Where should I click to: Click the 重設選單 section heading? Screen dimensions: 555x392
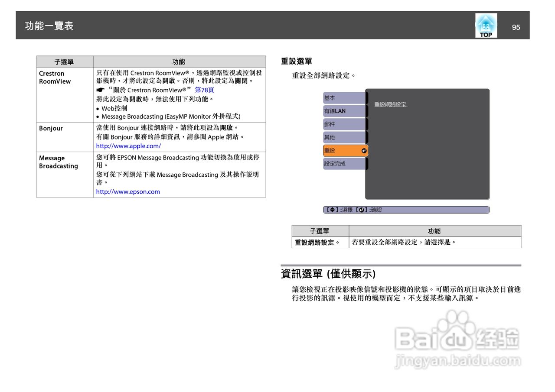click(x=297, y=62)
